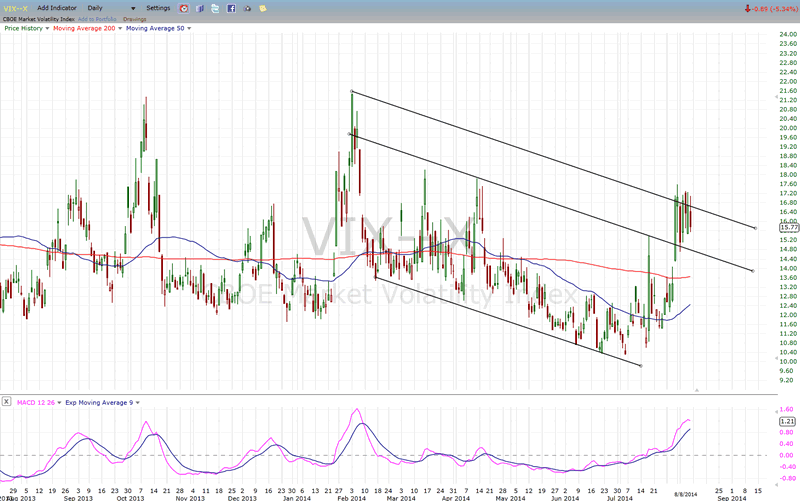Click the blue book icon in toolbar

coord(200,8)
